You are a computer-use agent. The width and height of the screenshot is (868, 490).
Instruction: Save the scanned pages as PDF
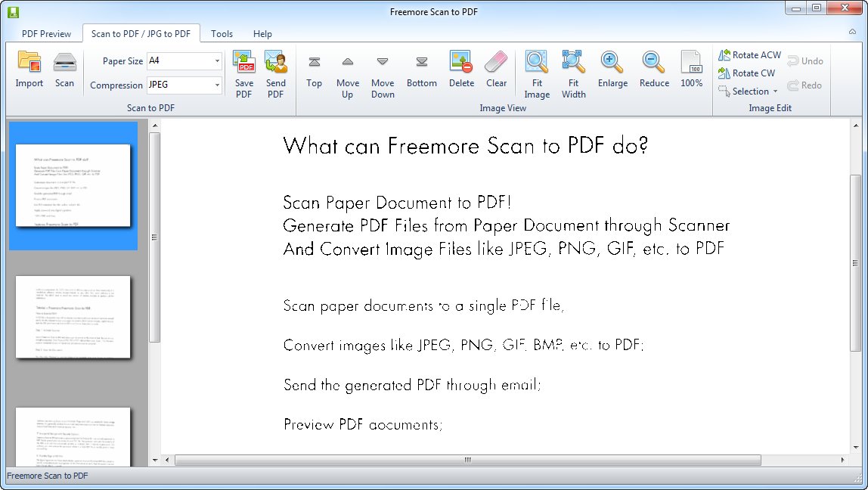[243, 72]
